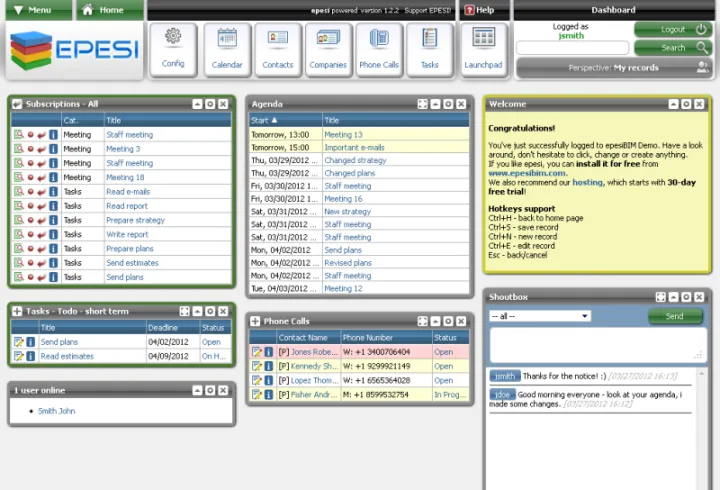Expand Phone Calls applet to fullscreen
This screenshot has width=720, height=490.
pyautogui.click(x=422, y=321)
